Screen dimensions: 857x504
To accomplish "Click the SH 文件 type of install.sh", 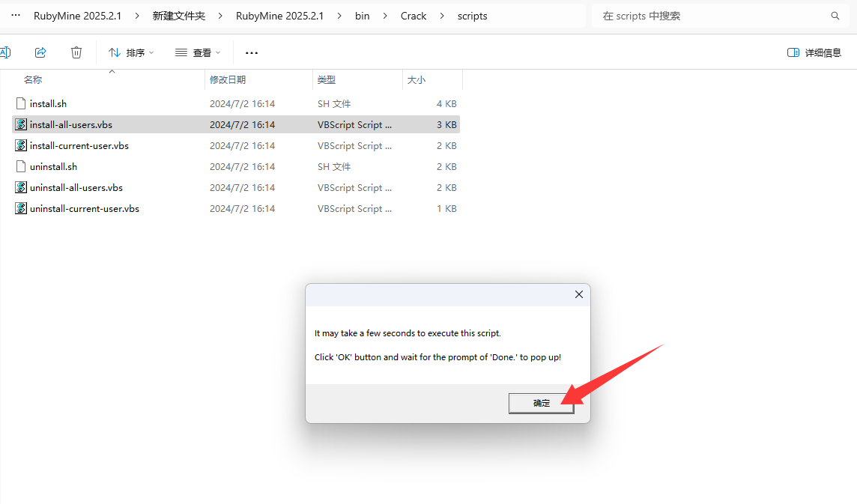I will 334,104.
